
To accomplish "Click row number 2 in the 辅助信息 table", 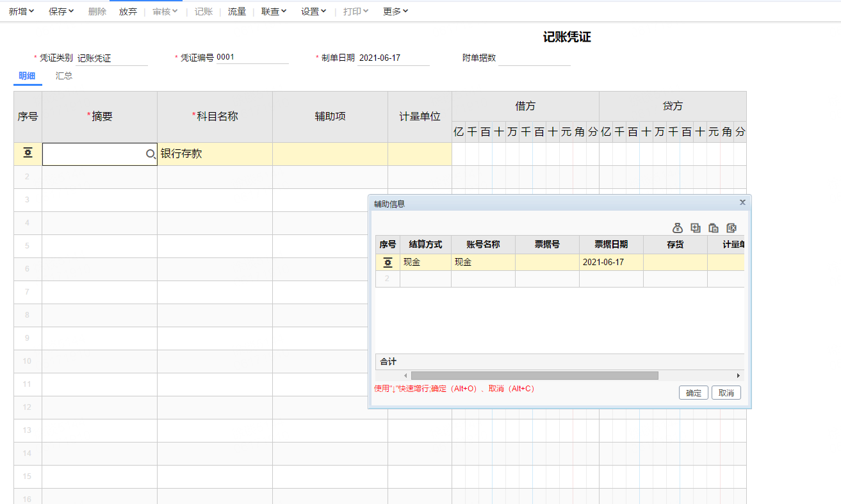I will 388,279.
